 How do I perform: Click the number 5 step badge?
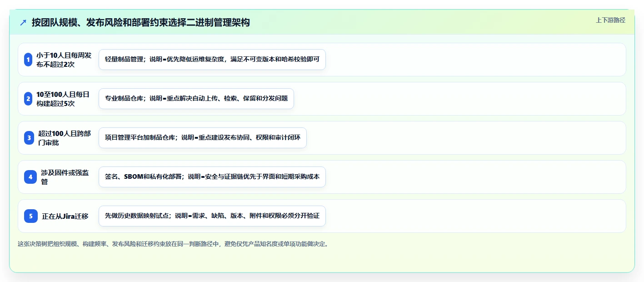point(31,216)
